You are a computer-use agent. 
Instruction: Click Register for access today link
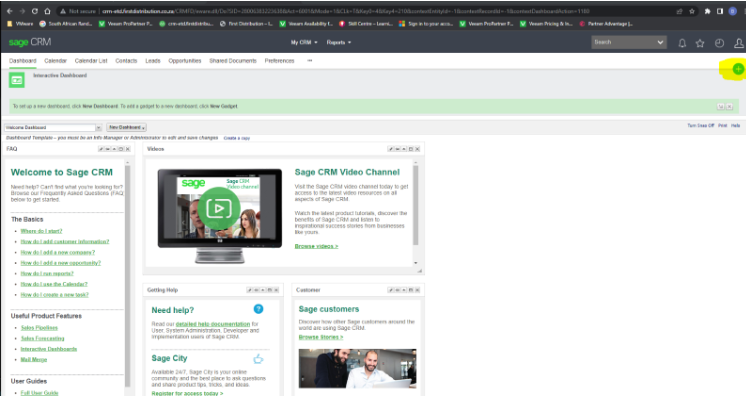(x=187, y=393)
